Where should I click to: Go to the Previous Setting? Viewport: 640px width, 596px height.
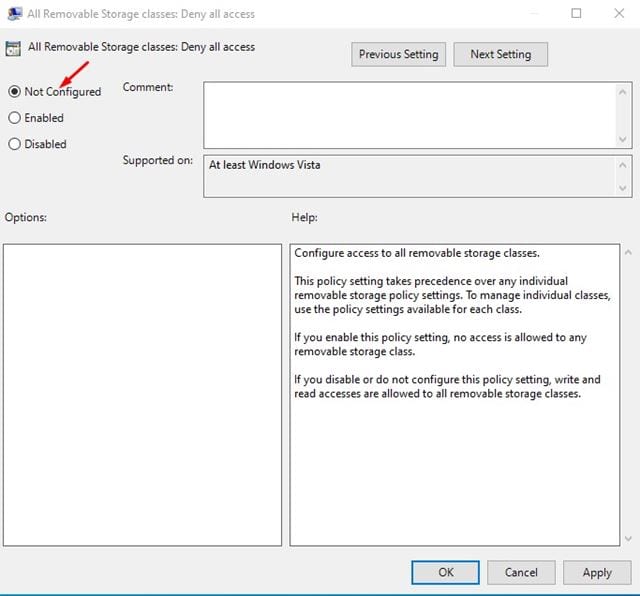[398, 54]
